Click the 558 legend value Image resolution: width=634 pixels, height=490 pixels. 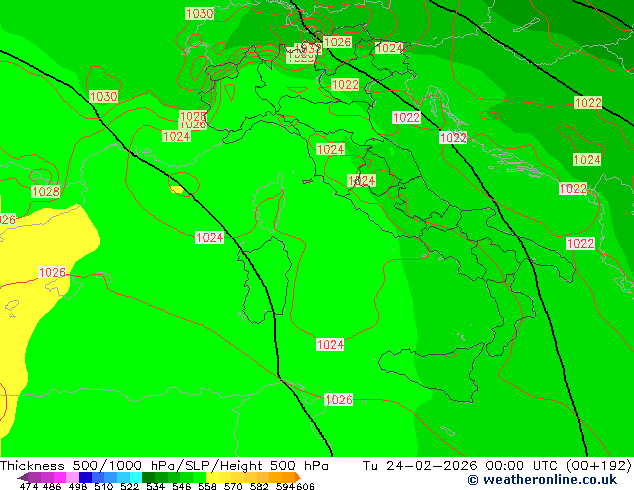(207, 486)
